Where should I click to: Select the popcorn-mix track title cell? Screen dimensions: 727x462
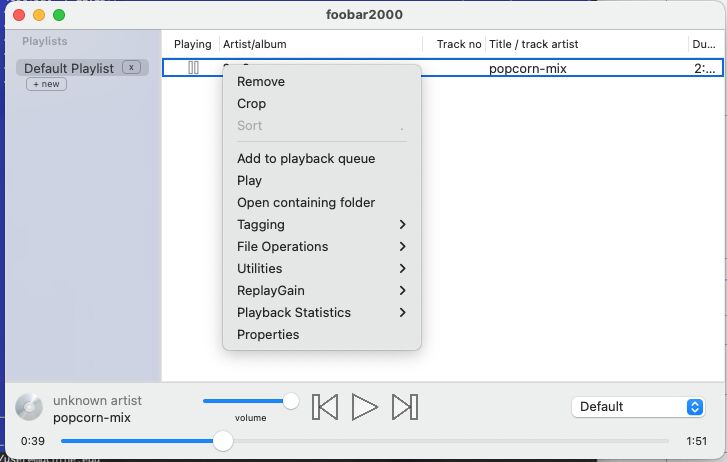pyautogui.click(x=528, y=69)
